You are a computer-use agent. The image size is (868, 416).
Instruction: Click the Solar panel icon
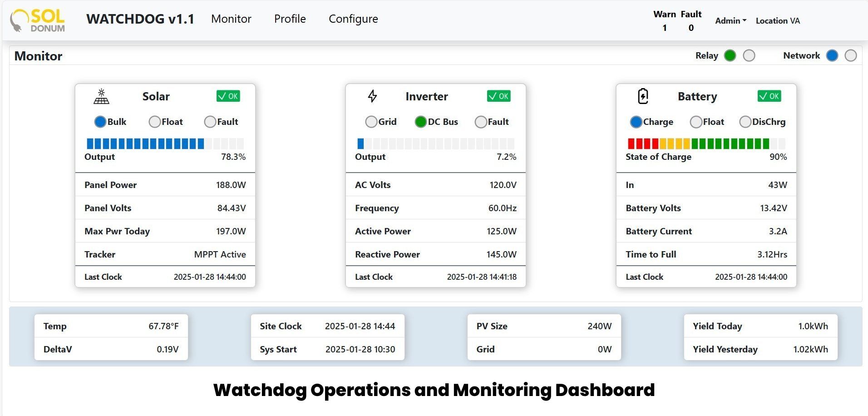click(101, 96)
